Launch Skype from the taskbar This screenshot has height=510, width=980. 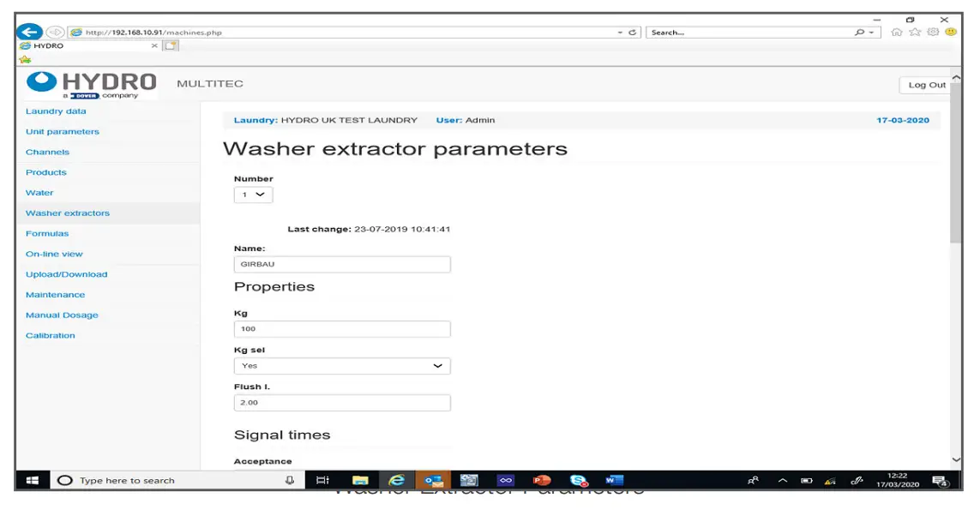pos(578,480)
